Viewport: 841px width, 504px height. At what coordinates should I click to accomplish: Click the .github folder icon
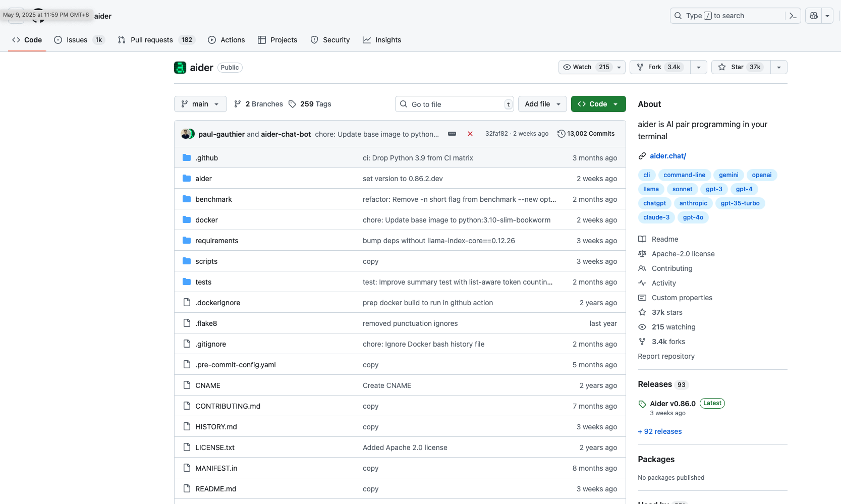187,157
